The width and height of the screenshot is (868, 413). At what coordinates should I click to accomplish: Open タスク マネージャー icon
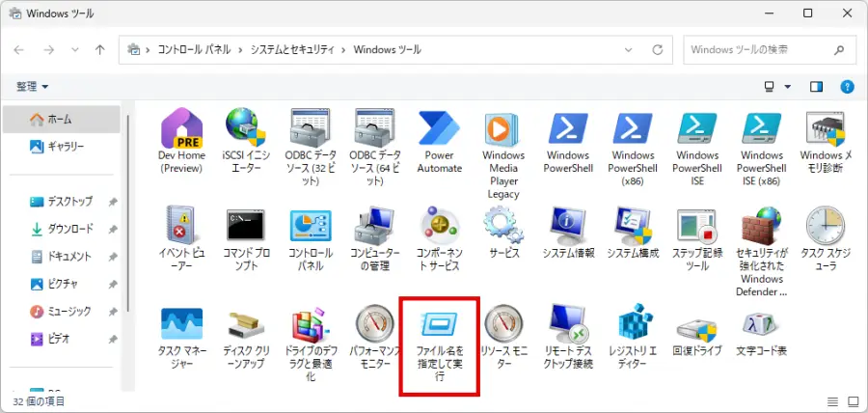pyautogui.click(x=181, y=323)
